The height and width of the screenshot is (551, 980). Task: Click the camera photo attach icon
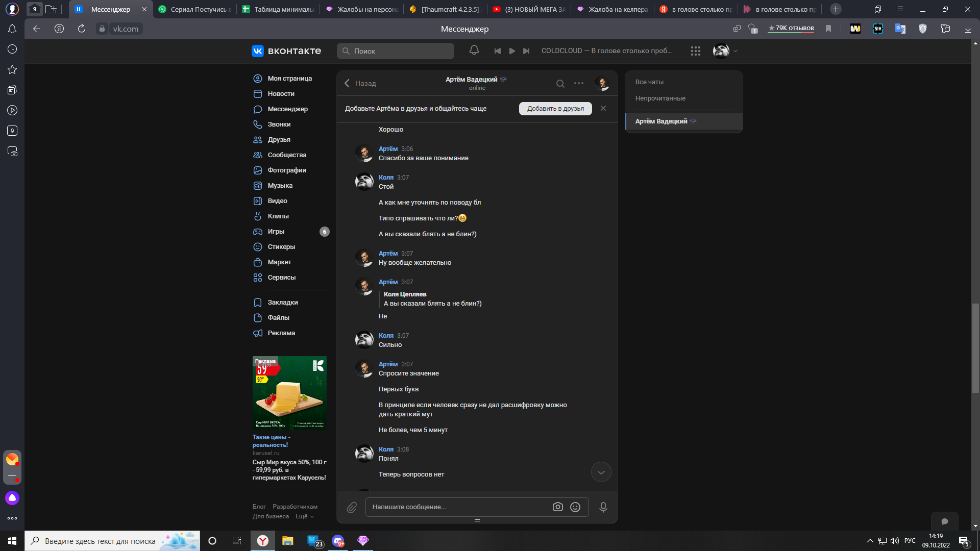click(x=557, y=507)
